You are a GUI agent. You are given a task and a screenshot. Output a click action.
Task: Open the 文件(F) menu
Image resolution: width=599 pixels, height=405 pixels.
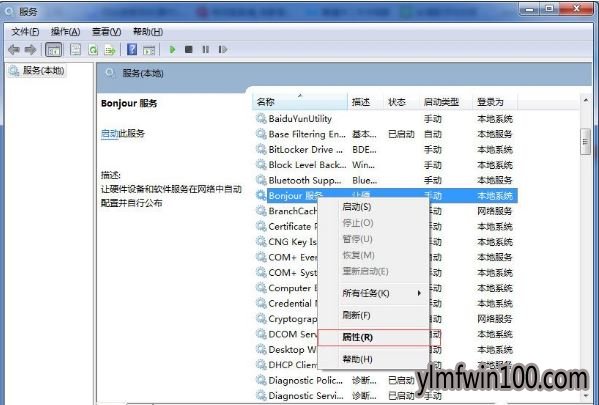click(x=25, y=32)
